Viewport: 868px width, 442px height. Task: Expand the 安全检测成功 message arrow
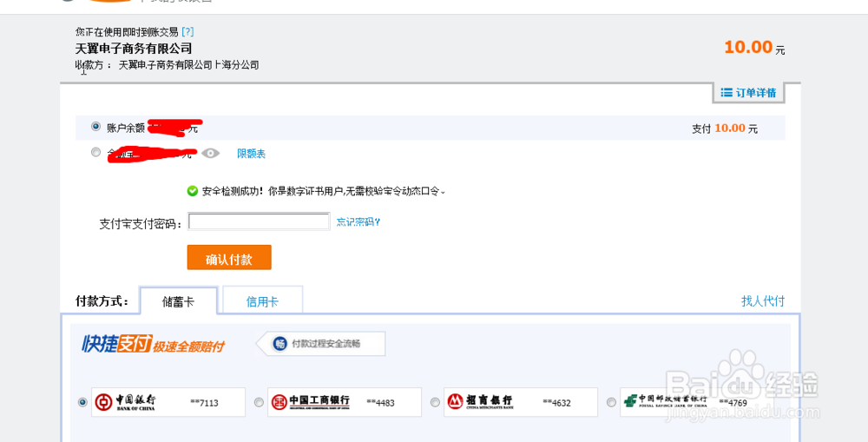pyautogui.click(x=443, y=192)
